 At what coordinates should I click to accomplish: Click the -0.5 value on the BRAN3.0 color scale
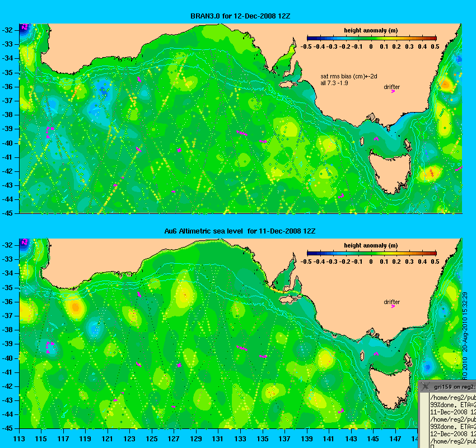tap(306, 46)
